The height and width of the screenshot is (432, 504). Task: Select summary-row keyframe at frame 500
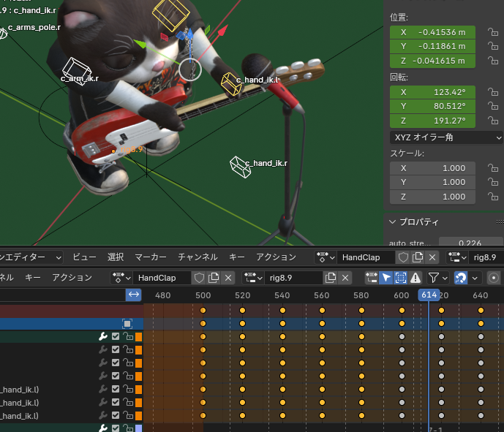click(203, 310)
